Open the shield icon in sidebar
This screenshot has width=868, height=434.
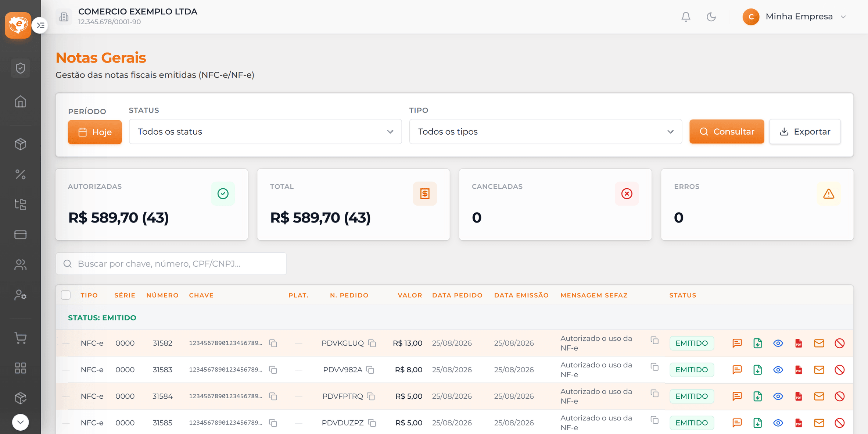(21, 68)
